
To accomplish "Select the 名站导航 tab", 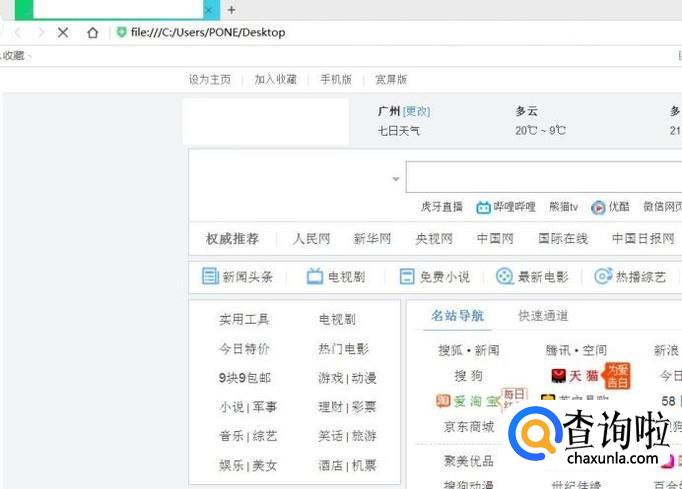I will [458, 315].
